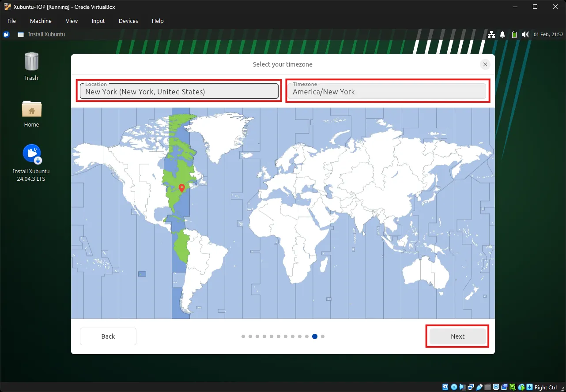The height and width of the screenshot is (392, 566).
Task: Click the Next button
Action: [x=457, y=336]
